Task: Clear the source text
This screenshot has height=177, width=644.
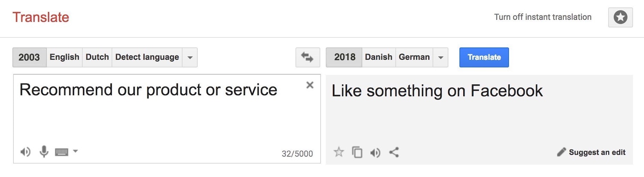Action: [x=310, y=85]
